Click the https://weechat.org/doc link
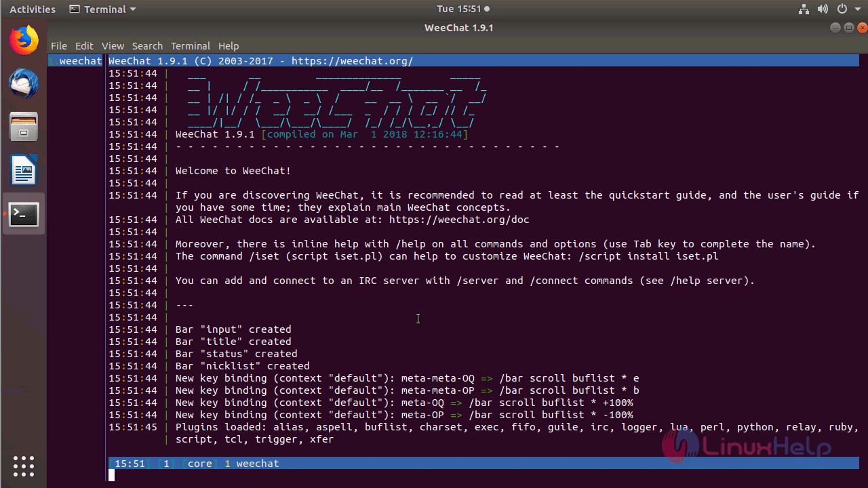Screen dimensions: 868x488 pos(459,220)
